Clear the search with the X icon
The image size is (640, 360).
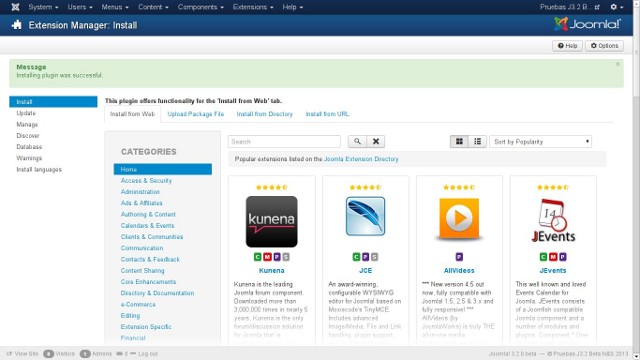376,142
